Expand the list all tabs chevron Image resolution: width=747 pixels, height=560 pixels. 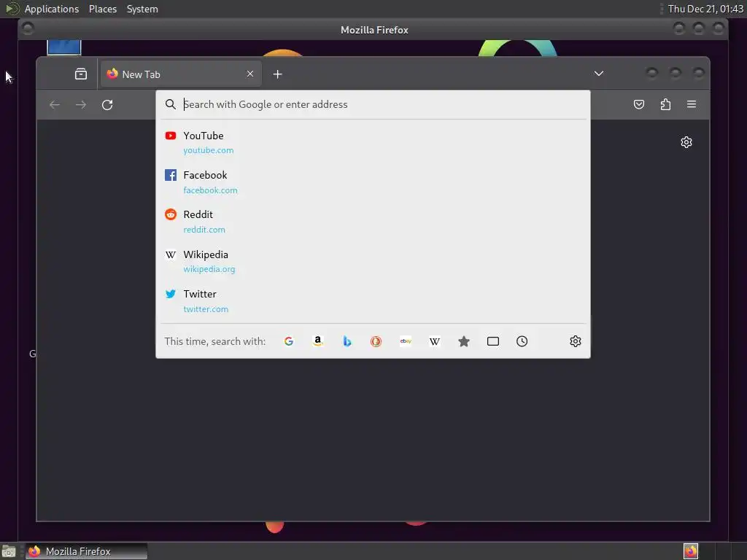point(599,74)
